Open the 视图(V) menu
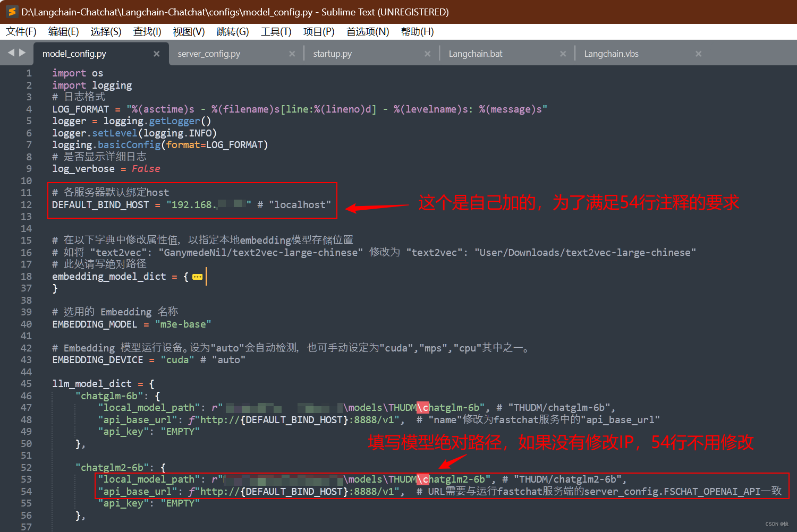 click(x=189, y=32)
